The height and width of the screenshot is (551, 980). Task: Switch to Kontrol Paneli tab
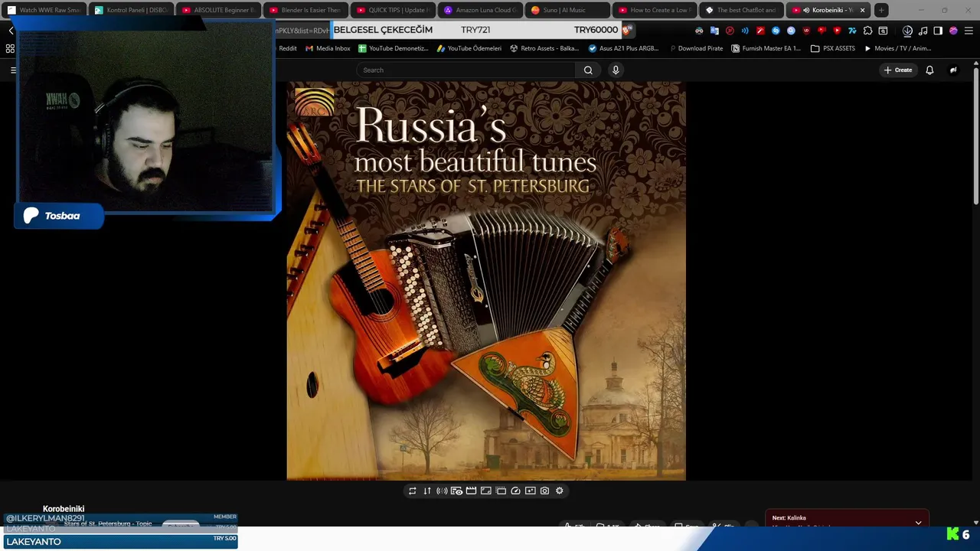click(131, 10)
